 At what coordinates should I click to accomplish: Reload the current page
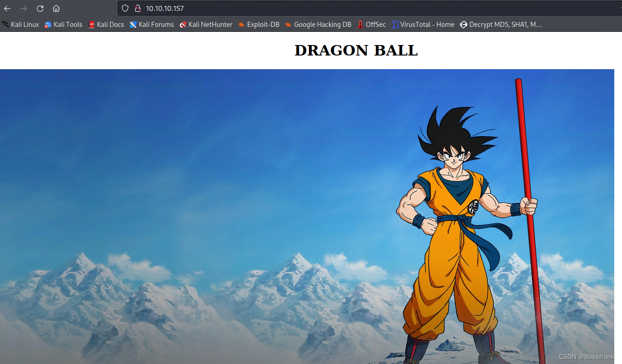click(40, 9)
